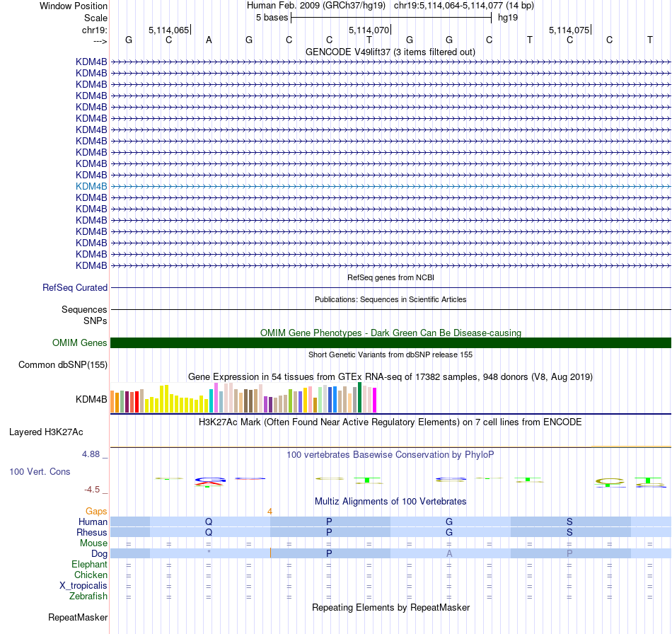Click the Dog species label

pyautogui.click(x=99, y=553)
